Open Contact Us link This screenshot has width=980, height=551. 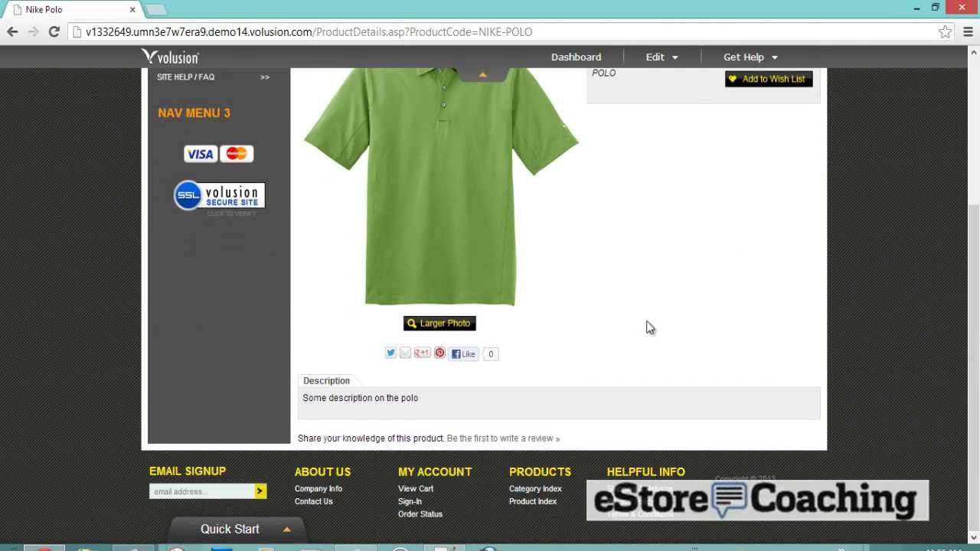coord(314,501)
